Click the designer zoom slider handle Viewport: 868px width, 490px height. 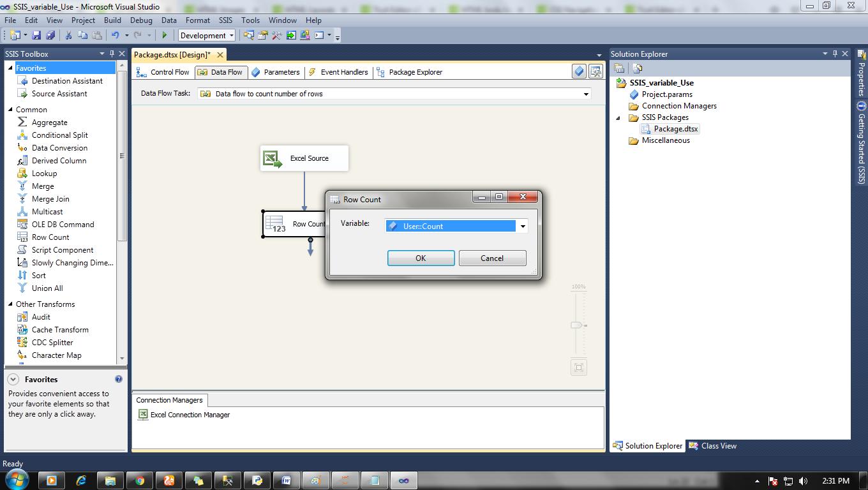(577, 325)
